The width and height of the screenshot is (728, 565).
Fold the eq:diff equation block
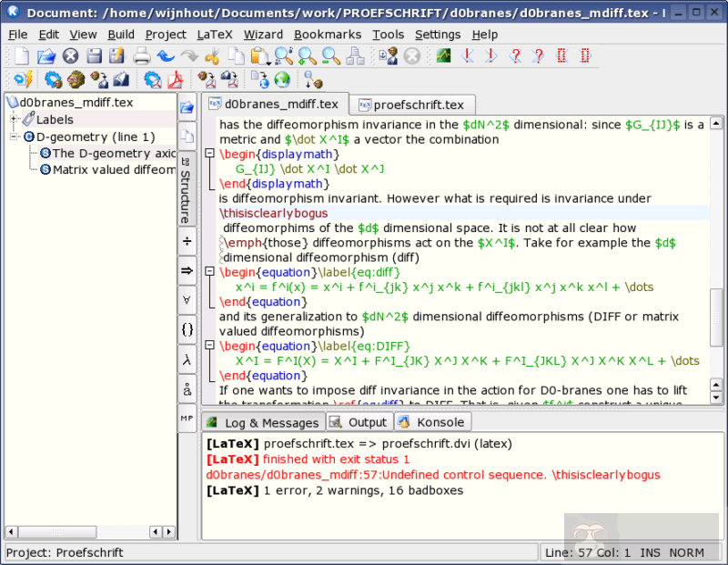(210, 272)
